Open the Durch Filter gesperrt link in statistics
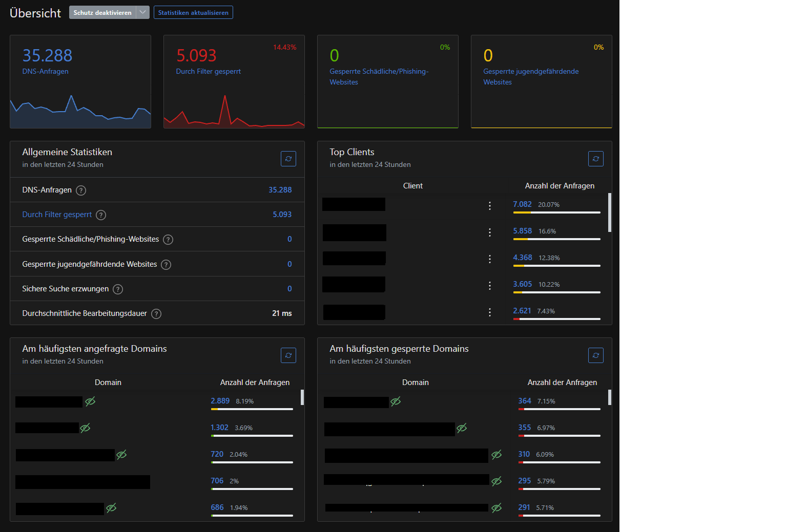This screenshot has width=787, height=532. 57,215
